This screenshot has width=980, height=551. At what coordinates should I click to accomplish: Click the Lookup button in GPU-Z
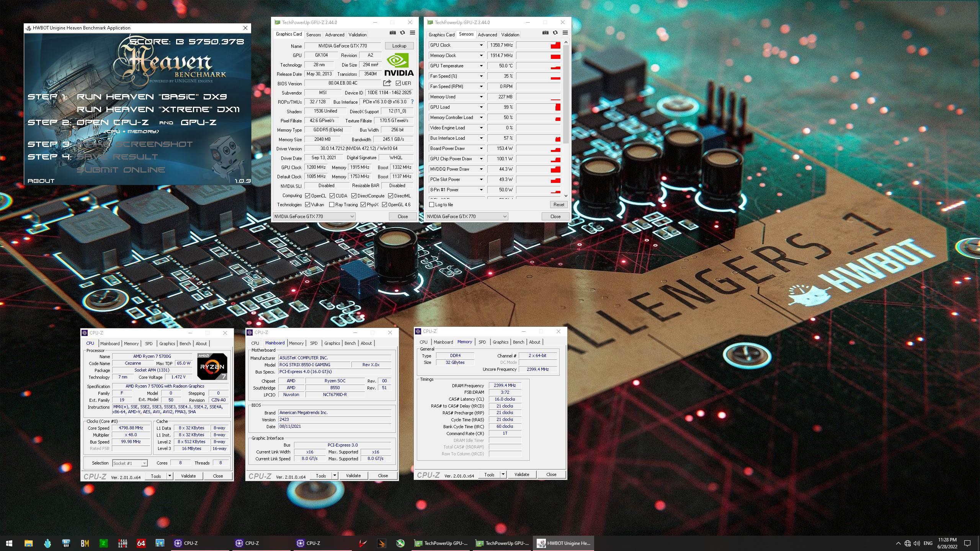(399, 46)
